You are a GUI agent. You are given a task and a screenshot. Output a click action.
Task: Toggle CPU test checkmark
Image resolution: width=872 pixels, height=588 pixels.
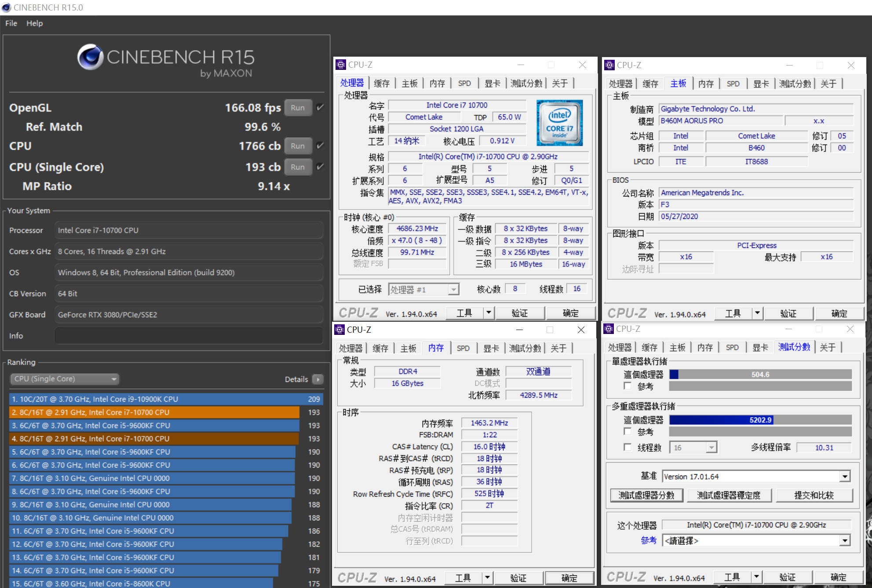(320, 145)
